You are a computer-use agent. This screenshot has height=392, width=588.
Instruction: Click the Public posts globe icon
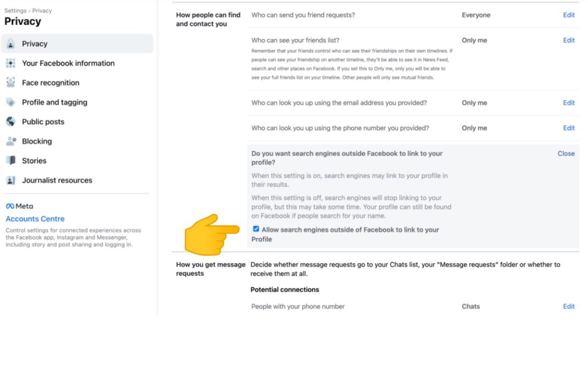tap(12, 122)
